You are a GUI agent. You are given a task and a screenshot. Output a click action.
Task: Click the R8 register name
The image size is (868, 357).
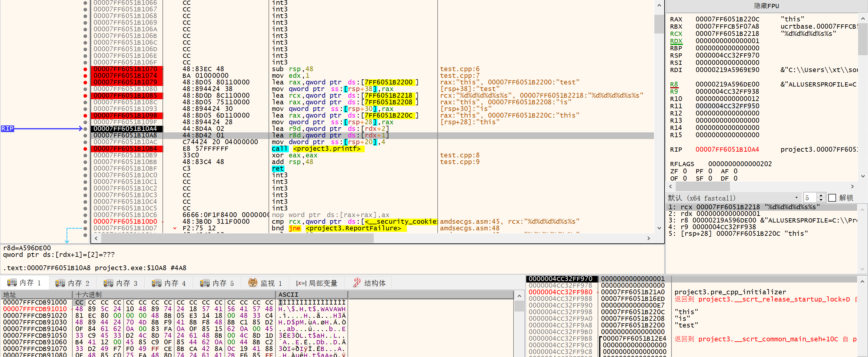(674, 84)
